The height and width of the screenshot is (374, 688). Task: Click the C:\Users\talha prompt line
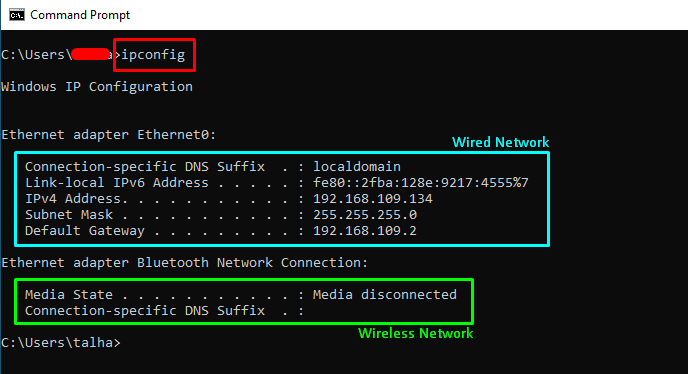pyautogui.click(x=61, y=342)
